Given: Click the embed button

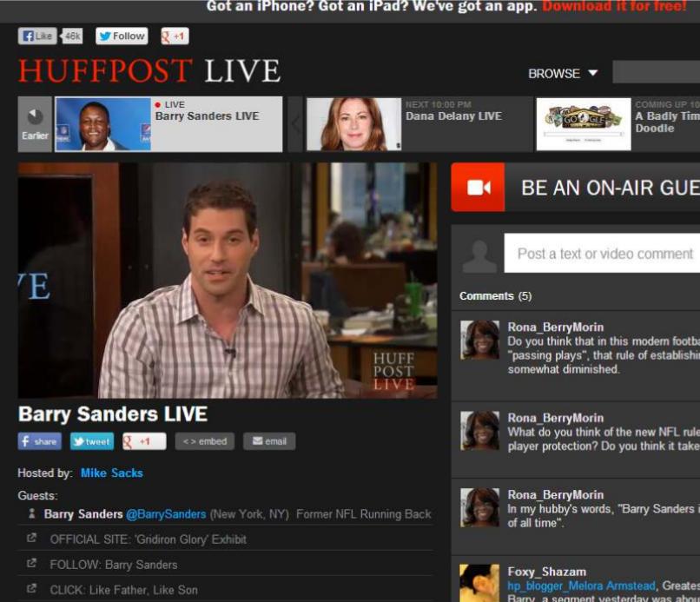Looking at the screenshot, I should pyautogui.click(x=205, y=441).
